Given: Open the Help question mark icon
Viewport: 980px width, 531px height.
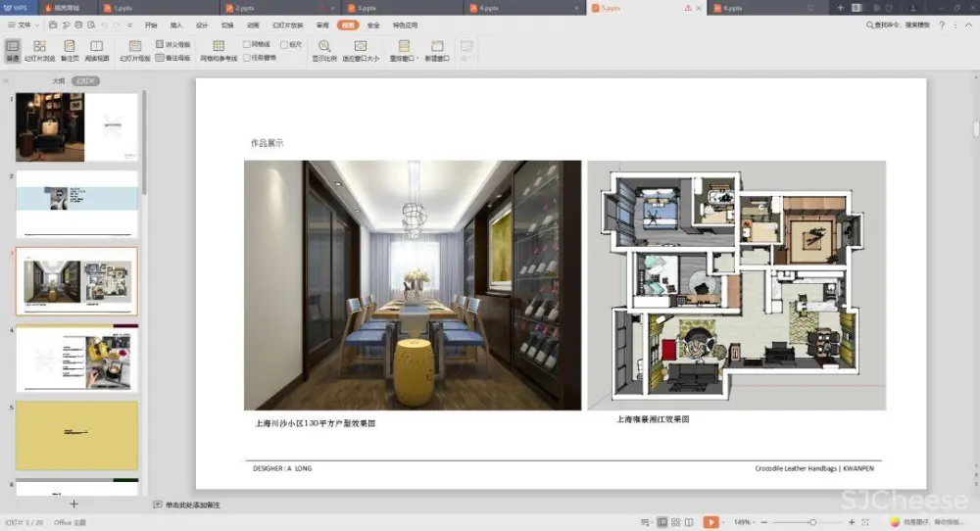Looking at the screenshot, I should tap(942, 25).
